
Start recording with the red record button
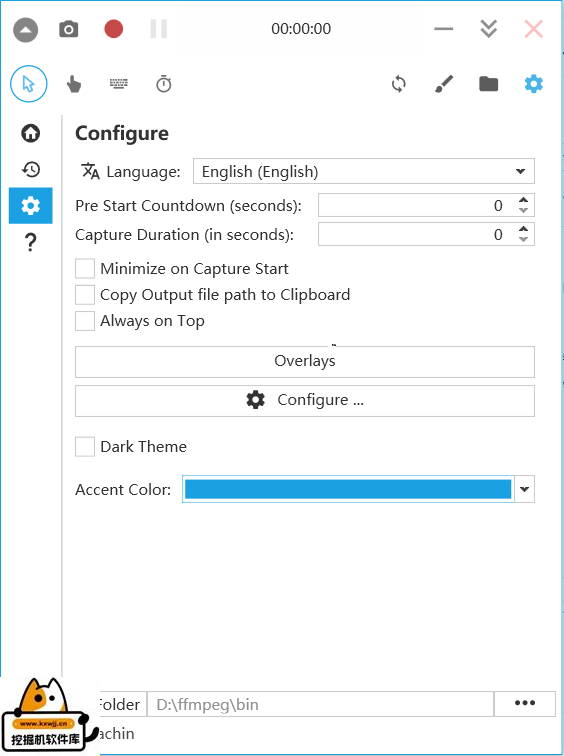click(114, 29)
